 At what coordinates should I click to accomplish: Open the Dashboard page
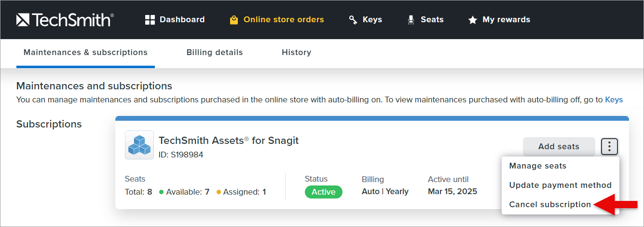pyautogui.click(x=182, y=20)
